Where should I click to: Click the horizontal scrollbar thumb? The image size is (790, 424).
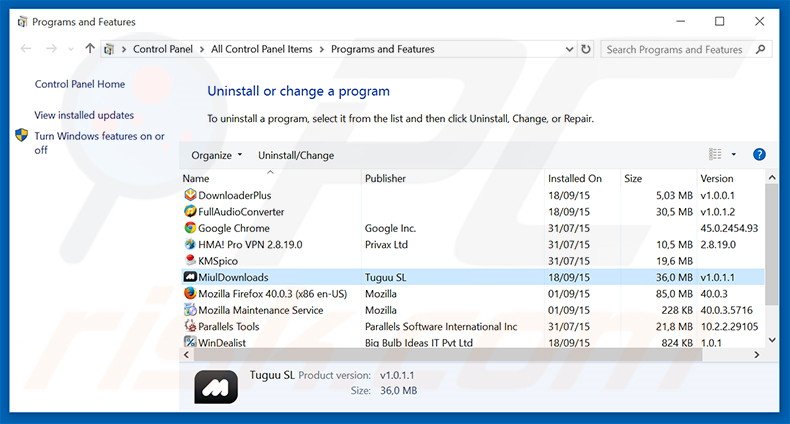[447, 355]
